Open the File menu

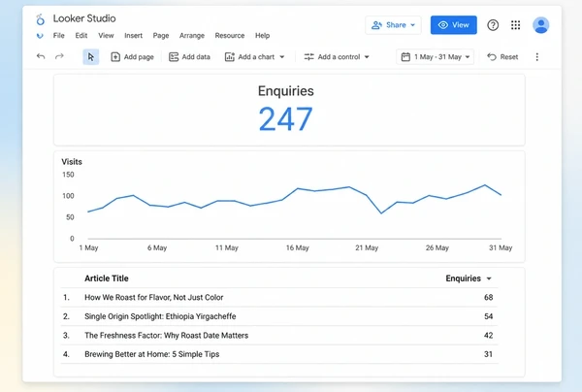[58, 36]
